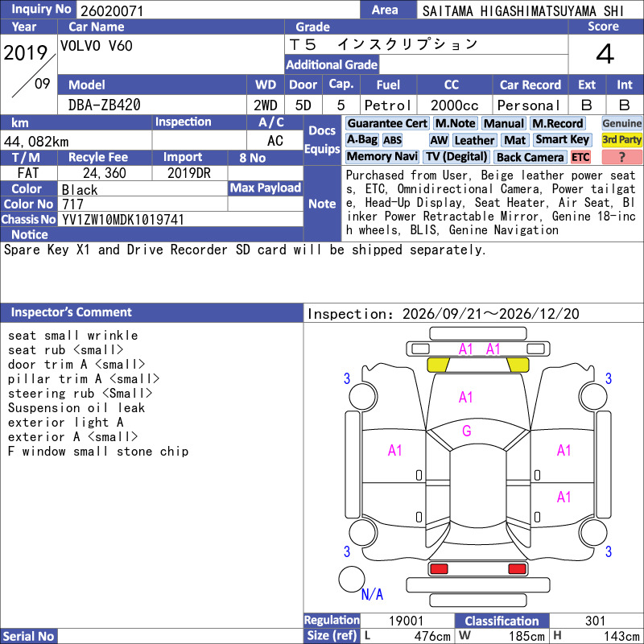Click the A1 mark on the hood
Viewport: 644px width, 644px height.
tap(466, 397)
